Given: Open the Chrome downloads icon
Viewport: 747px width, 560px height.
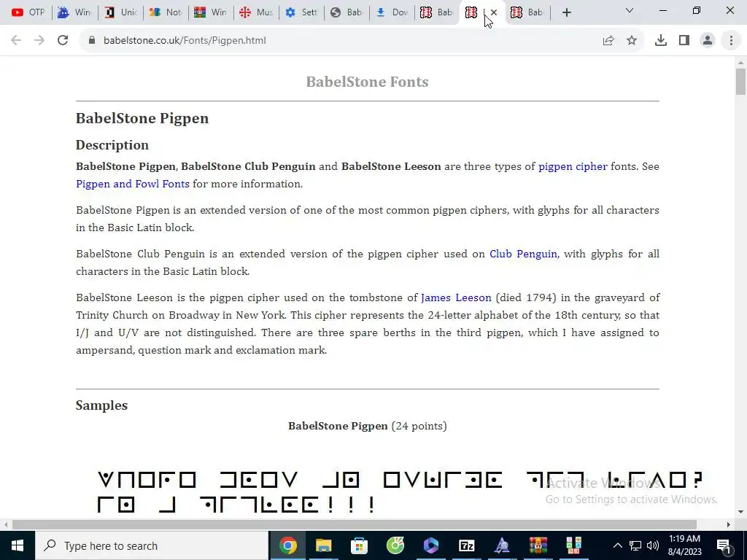Looking at the screenshot, I should [661, 41].
